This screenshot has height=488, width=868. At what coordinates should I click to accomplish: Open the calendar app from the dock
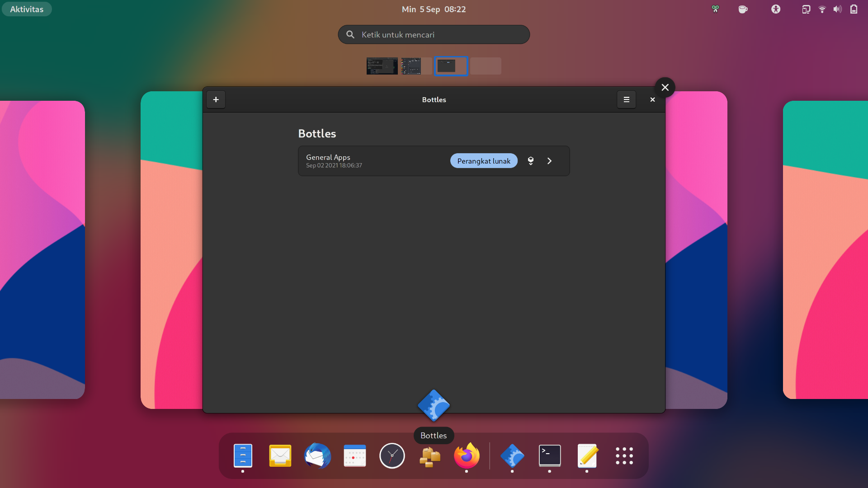[x=355, y=456]
